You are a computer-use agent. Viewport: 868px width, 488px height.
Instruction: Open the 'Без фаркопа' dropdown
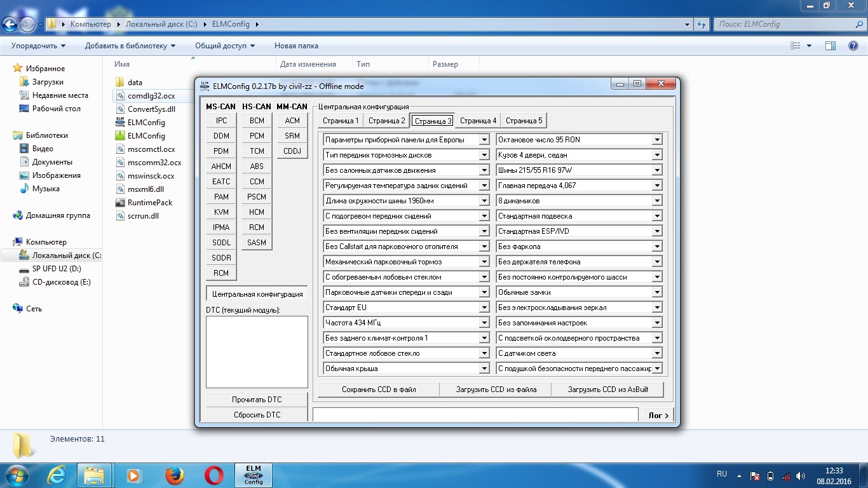coord(657,247)
